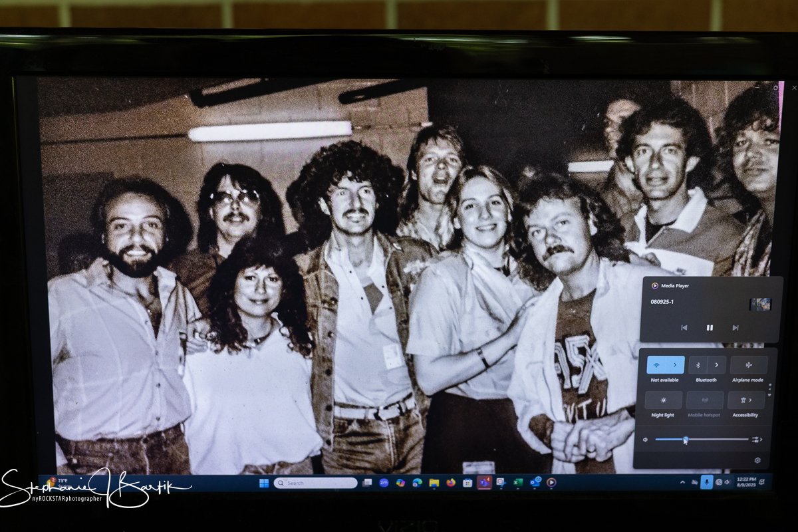This screenshot has width=798, height=532.
Task: Expand the Bluetooth devices arrow
Action: tap(716, 365)
